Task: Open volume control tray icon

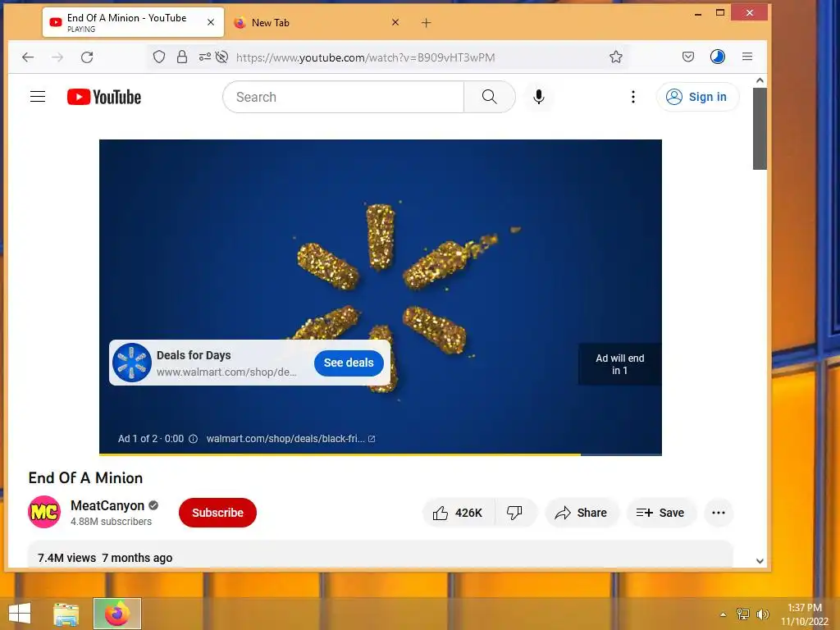Action: (762, 614)
